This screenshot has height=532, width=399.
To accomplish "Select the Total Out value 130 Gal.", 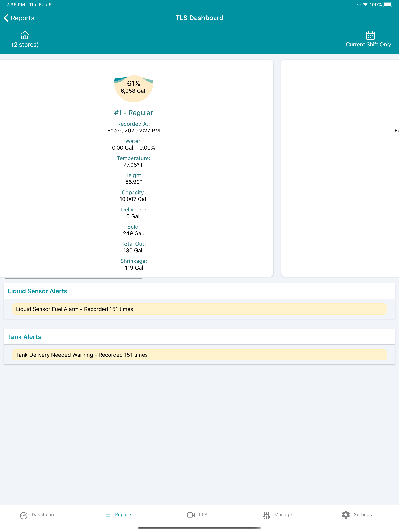I will coord(134,250).
